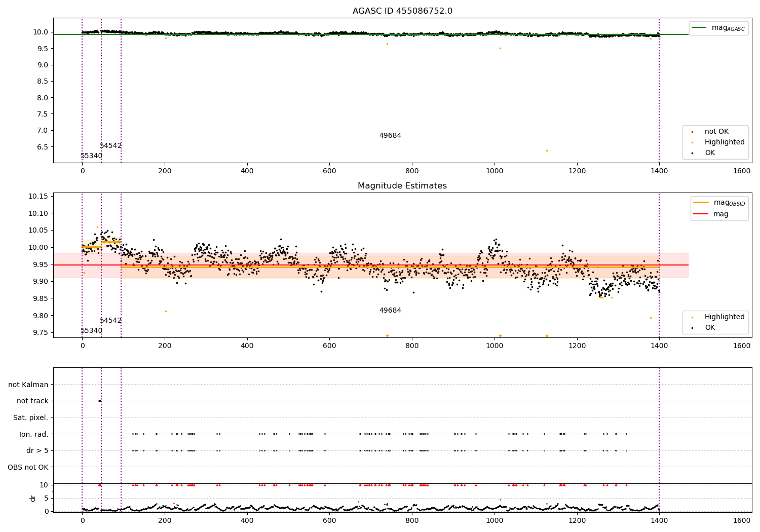Click the '9.5' y-axis tick in top plot
This screenshot has height=532, width=760.
tap(42, 49)
